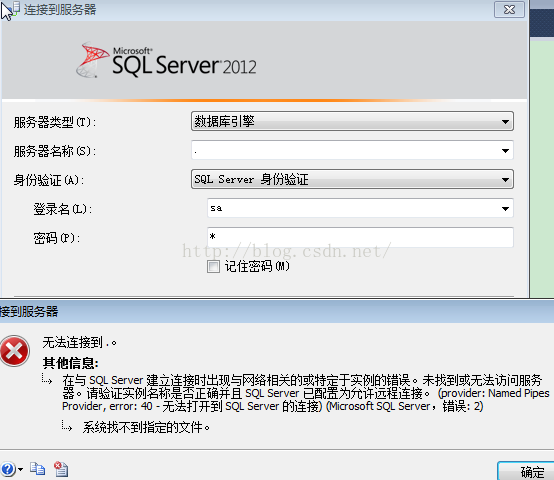Image resolution: width=554 pixels, height=480 pixels.
Task: Click the error red X icon
Action: coord(14,351)
